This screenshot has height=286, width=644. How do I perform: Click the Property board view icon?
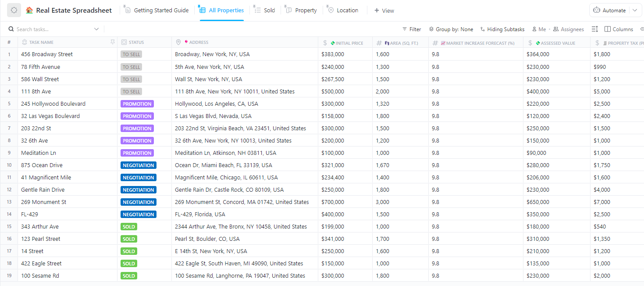(288, 10)
